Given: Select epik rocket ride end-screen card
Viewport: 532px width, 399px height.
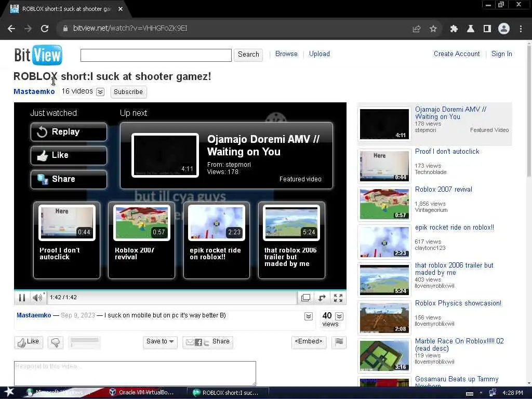Looking at the screenshot, I should pos(217,240).
